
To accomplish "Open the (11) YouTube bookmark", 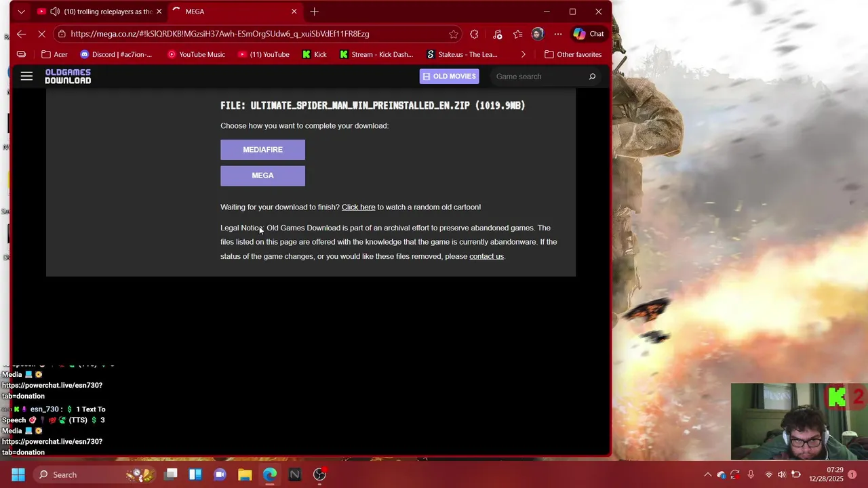I will [264, 54].
